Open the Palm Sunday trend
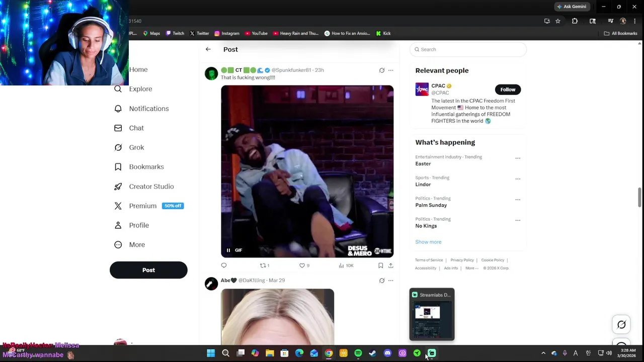The height and width of the screenshot is (362, 644). [431, 205]
